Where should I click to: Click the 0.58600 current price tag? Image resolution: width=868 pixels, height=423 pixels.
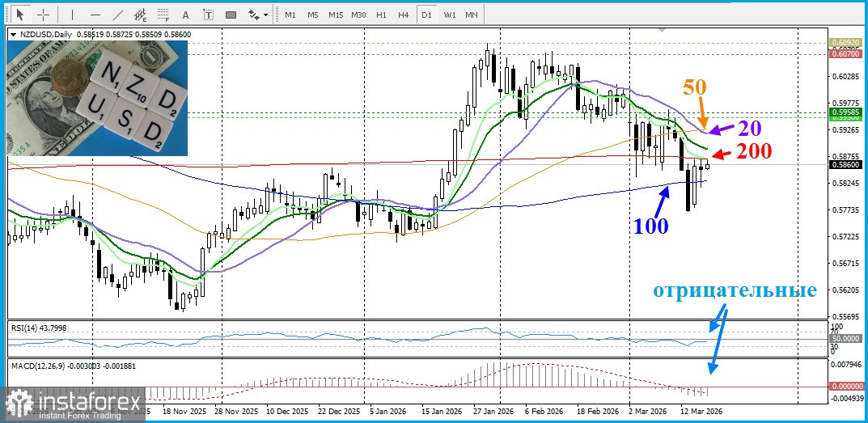click(x=845, y=164)
